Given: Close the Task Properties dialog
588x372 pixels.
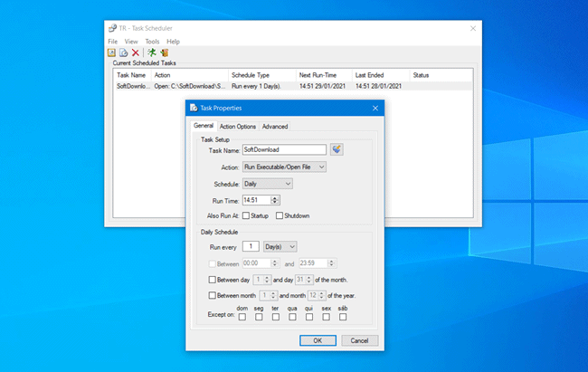Looking at the screenshot, I should (375, 108).
